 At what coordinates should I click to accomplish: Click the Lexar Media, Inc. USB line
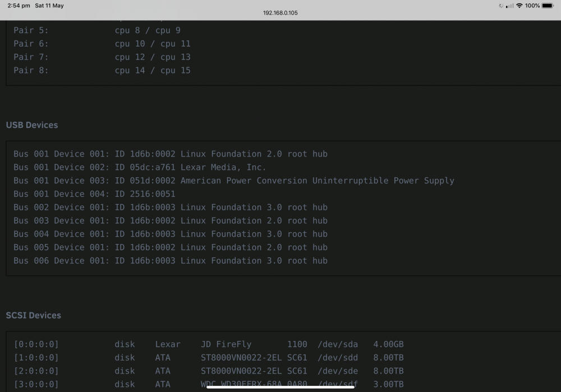click(x=140, y=167)
